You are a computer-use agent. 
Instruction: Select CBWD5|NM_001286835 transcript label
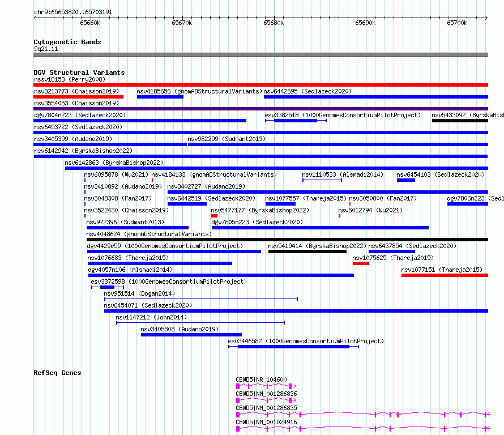(266, 408)
